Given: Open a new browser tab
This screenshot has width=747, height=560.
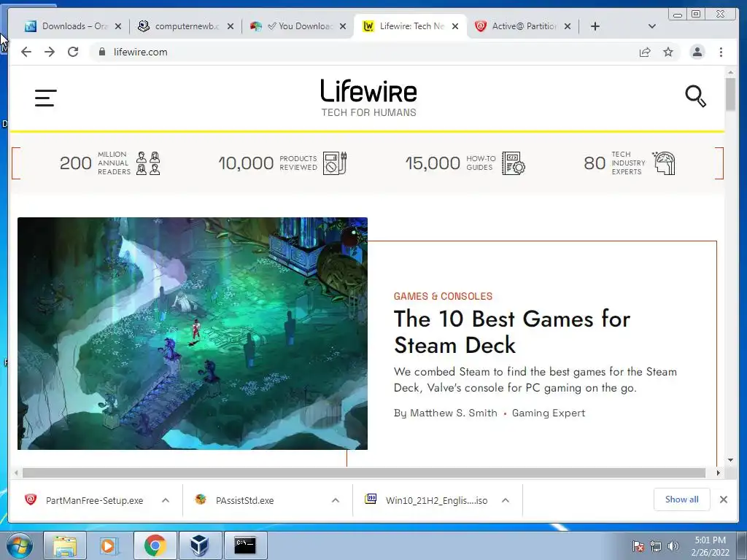Looking at the screenshot, I should point(595,26).
